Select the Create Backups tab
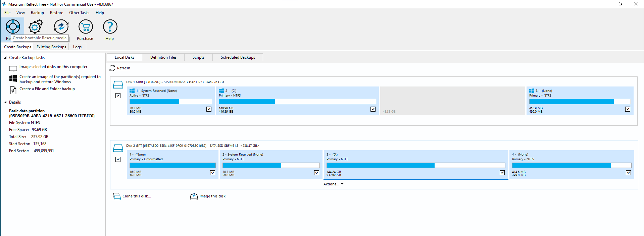This screenshot has height=236, width=644. tap(18, 47)
